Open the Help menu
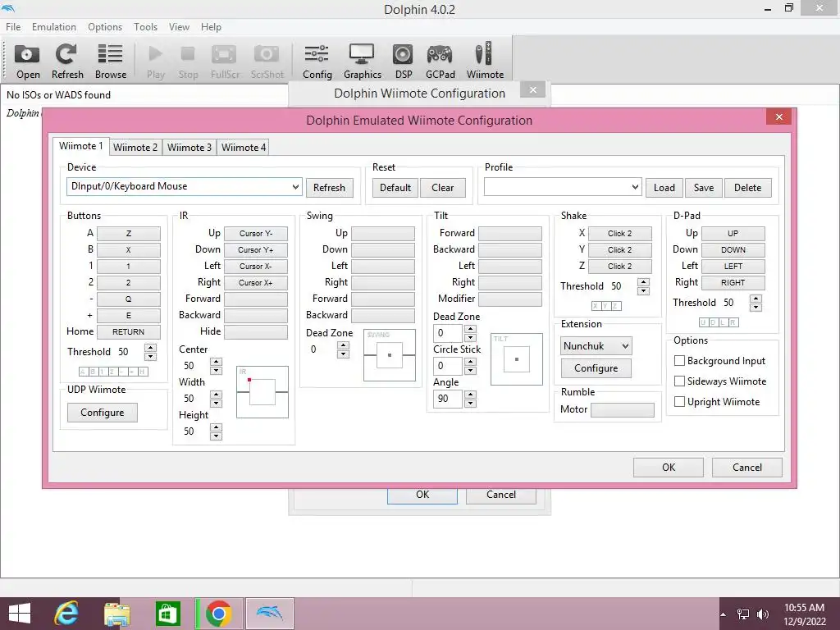Image resolution: width=840 pixels, height=630 pixels. (x=211, y=27)
